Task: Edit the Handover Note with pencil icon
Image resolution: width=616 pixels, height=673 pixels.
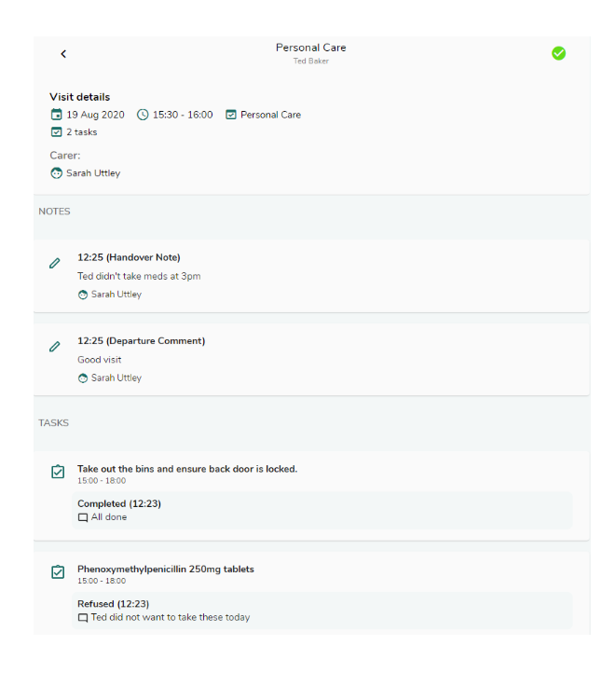Action: (54, 263)
